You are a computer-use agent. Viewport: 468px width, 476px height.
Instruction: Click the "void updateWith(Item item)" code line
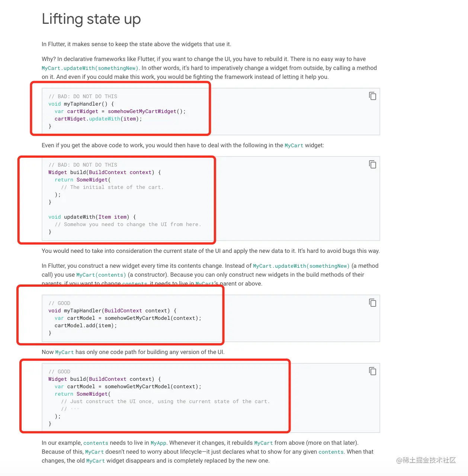point(92,217)
